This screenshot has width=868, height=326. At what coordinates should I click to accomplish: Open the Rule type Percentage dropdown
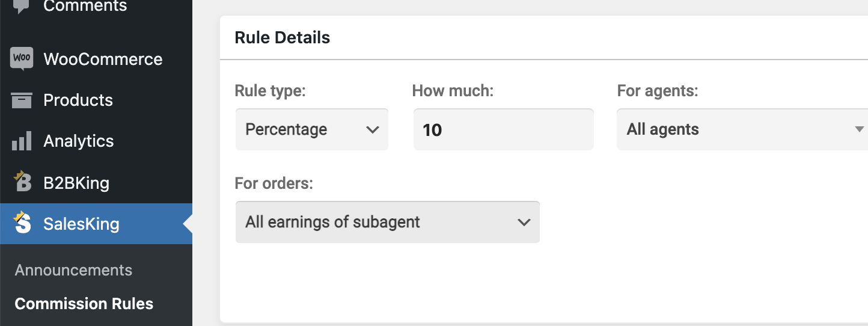(312, 129)
